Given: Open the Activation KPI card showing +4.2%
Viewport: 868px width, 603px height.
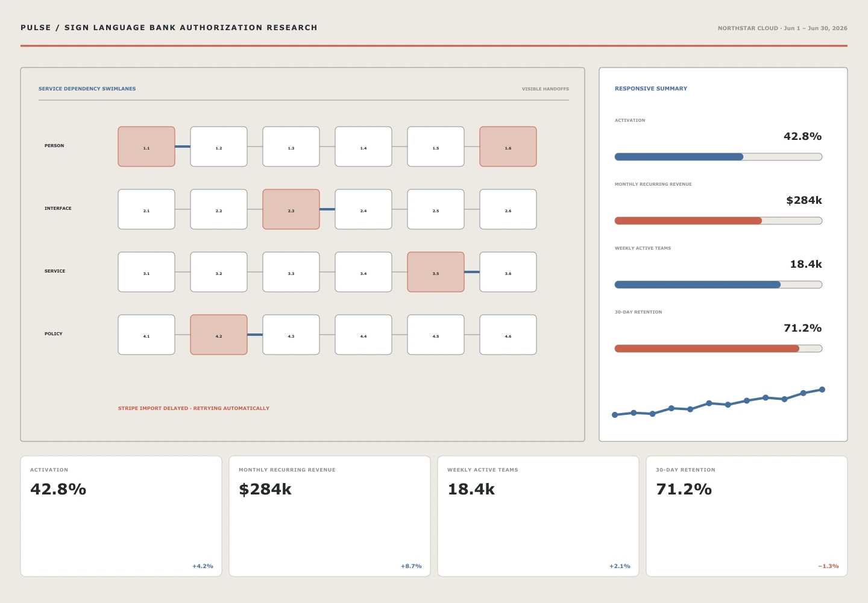Looking at the screenshot, I should 121,516.
